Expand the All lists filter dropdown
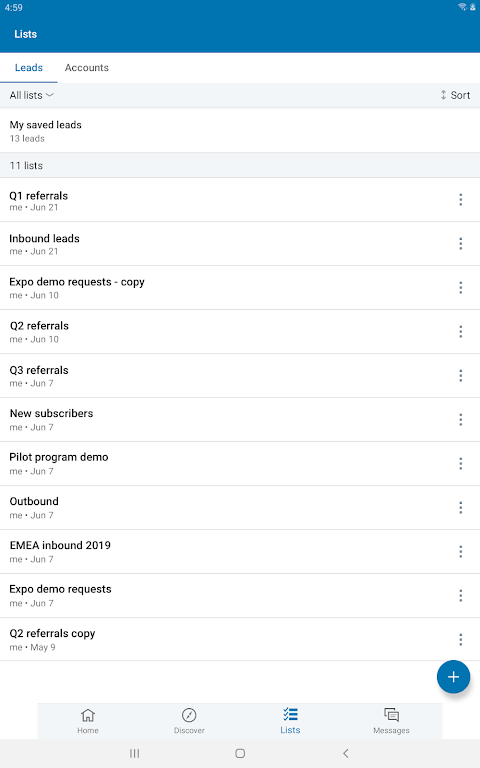The image size is (480, 768). [x=31, y=95]
